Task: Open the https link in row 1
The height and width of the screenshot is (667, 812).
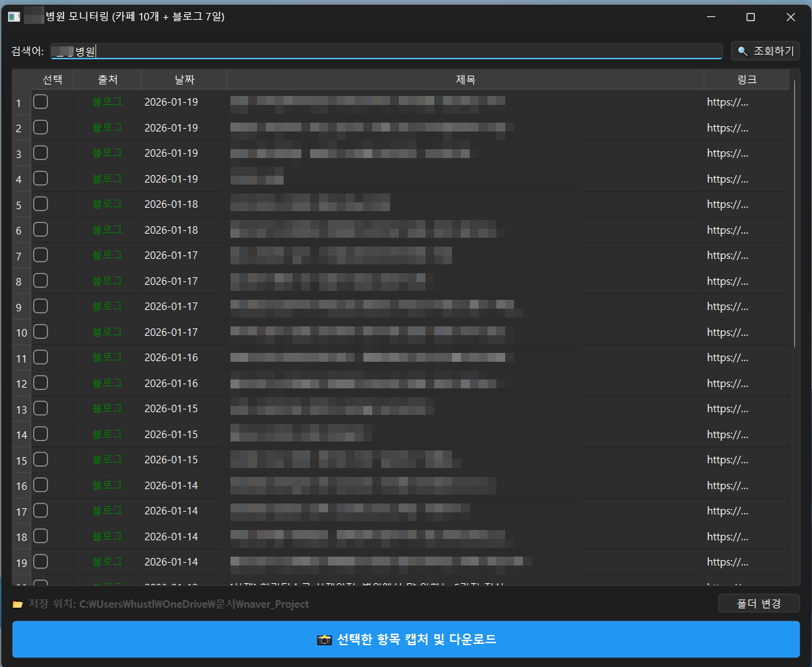Action: pyautogui.click(x=727, y=102)
